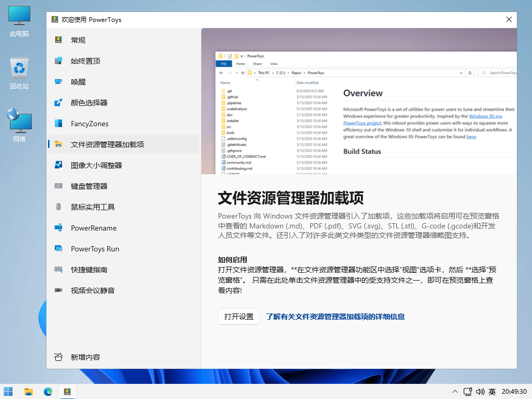Click the PowerToys logo in title bar
Screen dimensions: 532x399
55,19
